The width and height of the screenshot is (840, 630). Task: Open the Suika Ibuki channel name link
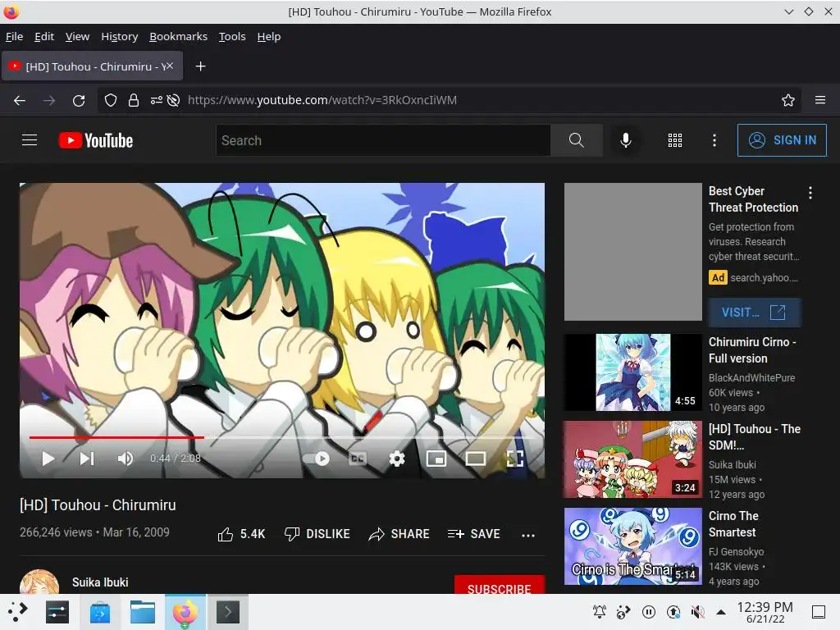tap(100, 582)
